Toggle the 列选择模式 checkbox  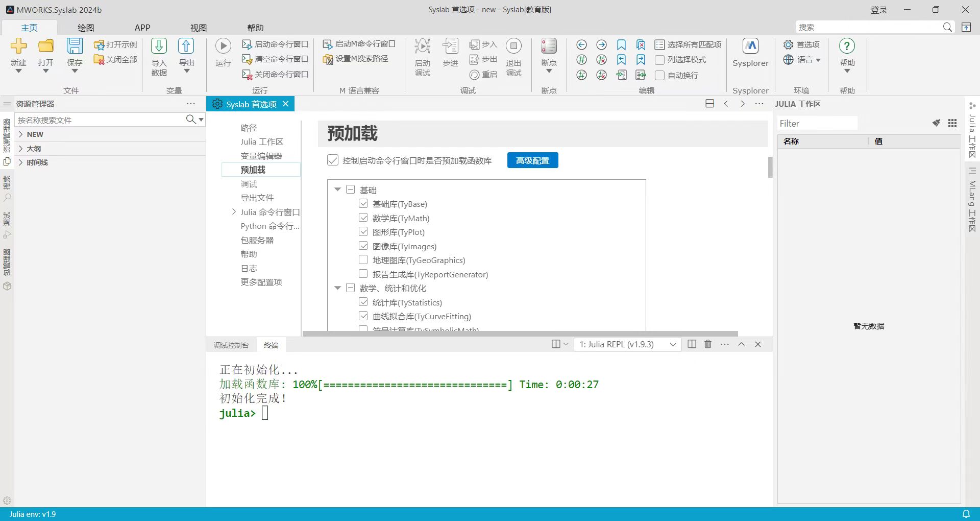[659, 60]
